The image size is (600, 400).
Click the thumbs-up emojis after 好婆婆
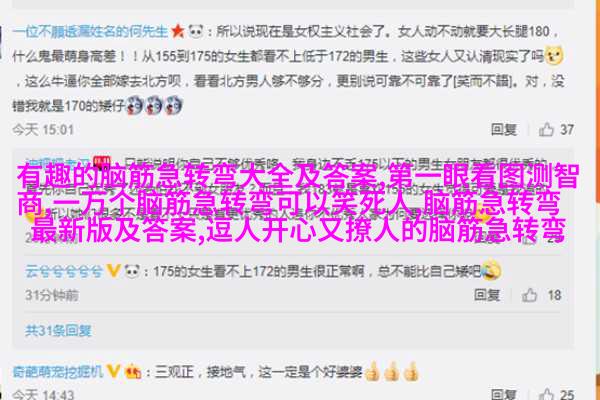click(x=391, y=371)
